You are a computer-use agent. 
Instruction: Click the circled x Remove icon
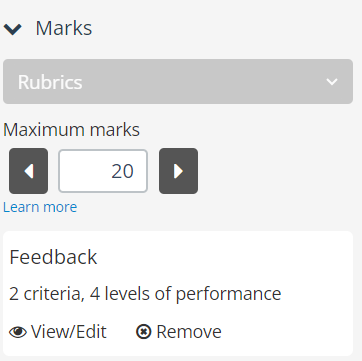(x=144, y=332)
